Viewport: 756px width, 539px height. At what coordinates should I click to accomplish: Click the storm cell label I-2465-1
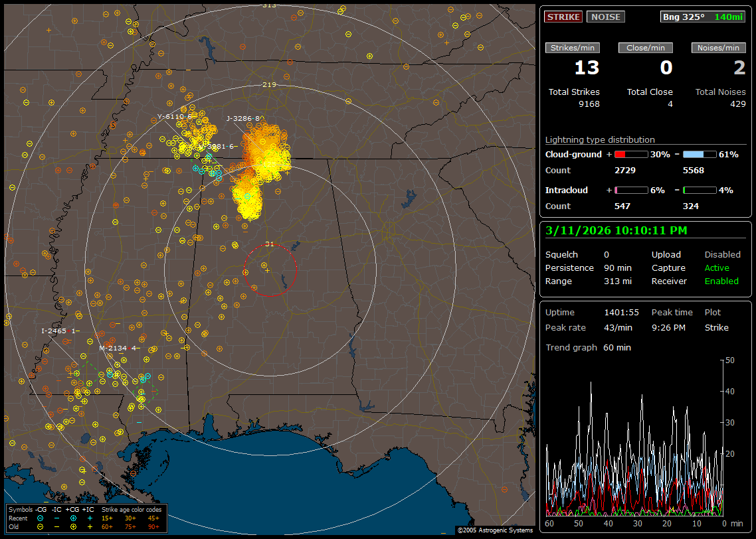59,331
